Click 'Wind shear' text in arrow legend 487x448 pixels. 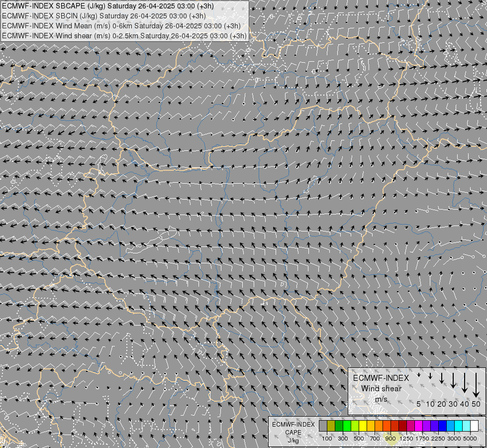click(381, 389)
